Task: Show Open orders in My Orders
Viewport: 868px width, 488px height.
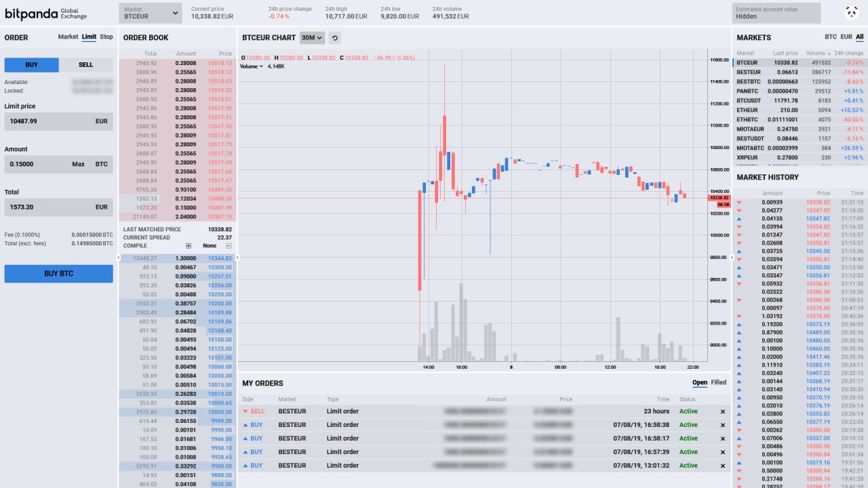Action: pyautogui.click(x=700, y=383)
